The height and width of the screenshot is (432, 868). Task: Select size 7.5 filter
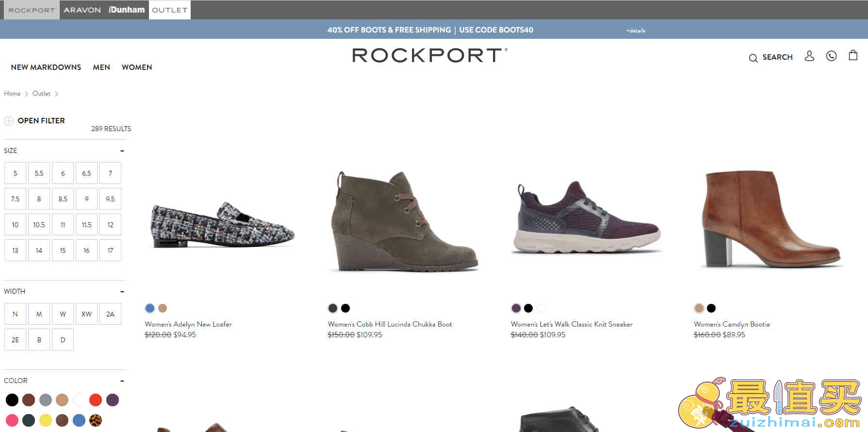pyautogui.click(x=15, y=199)
